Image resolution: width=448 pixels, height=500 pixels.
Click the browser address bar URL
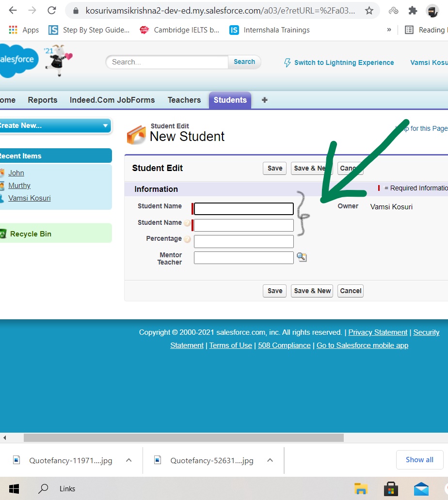(220, 11)
